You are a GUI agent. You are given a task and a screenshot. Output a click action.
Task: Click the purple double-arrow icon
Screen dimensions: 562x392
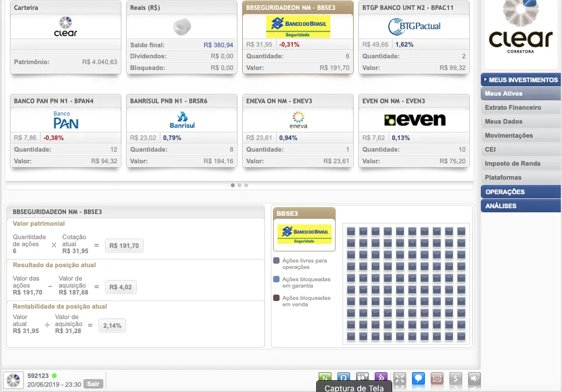(x=381, y=377)
